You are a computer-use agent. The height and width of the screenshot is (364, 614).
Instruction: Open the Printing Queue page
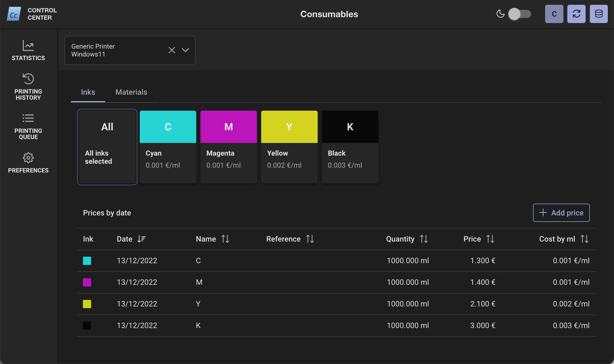click(28, 126)
